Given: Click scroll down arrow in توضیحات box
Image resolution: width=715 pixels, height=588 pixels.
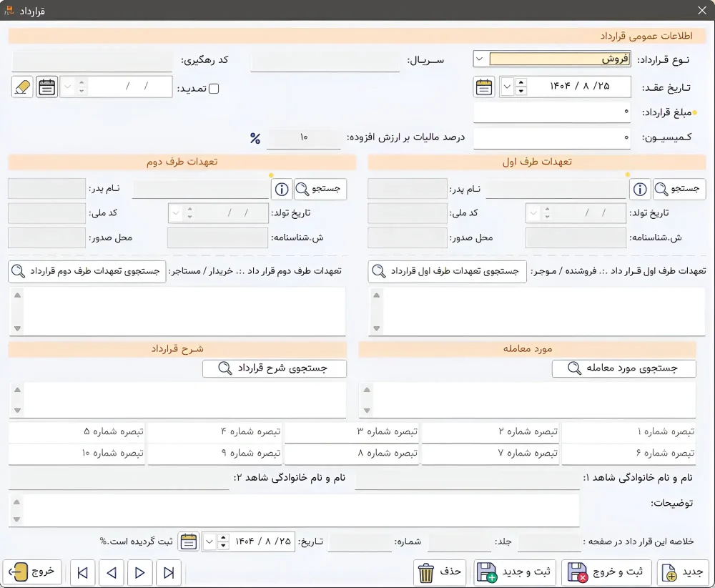Looking at the screenshot, I should (17, 519).
